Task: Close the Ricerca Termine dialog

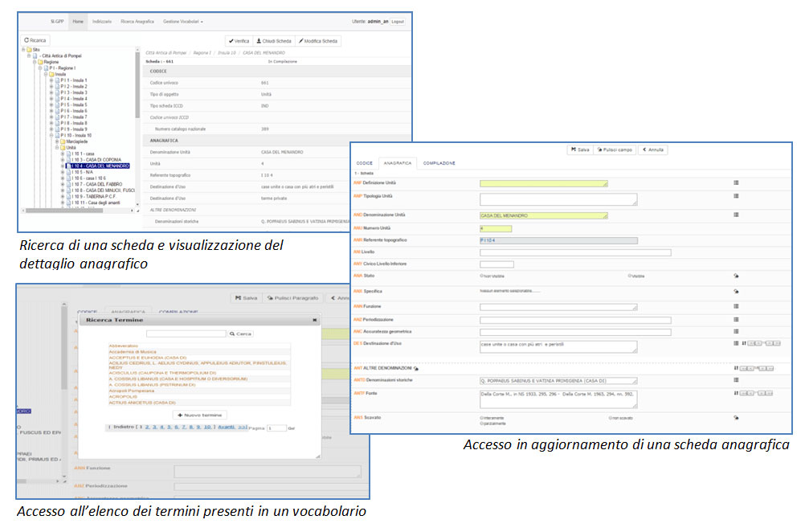Action: [314, 319]
